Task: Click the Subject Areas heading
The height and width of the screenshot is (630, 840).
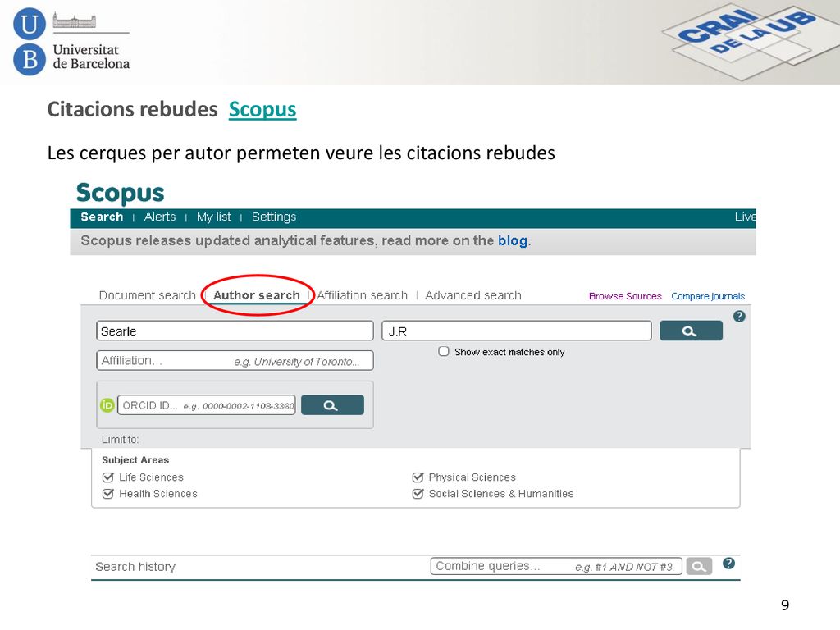Action: pyautogui.click(x=135, y=459)
